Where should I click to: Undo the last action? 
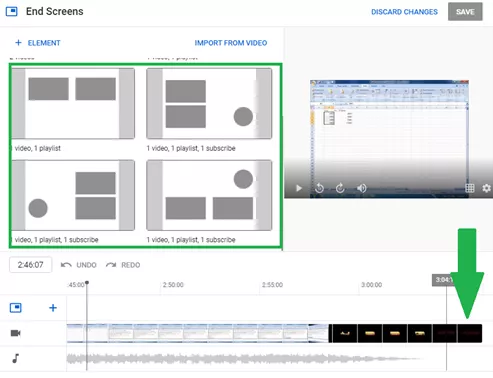(x=79, y=265)
